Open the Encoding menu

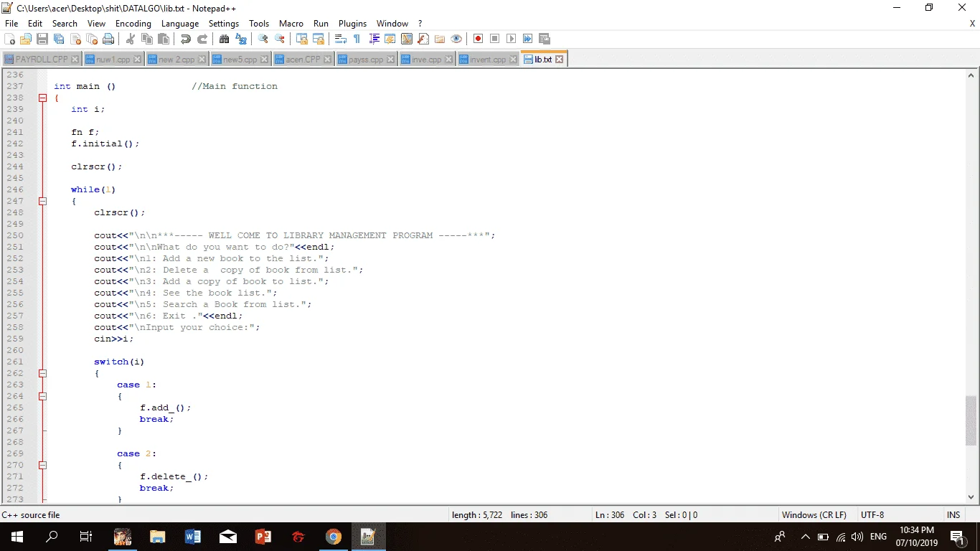tap(133, 24)
